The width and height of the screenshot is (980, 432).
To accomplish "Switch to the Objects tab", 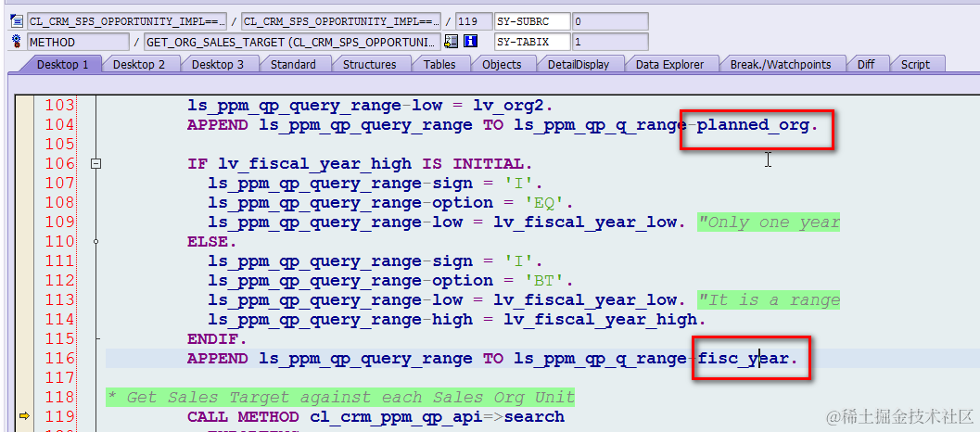I will [x=502, y=64].
